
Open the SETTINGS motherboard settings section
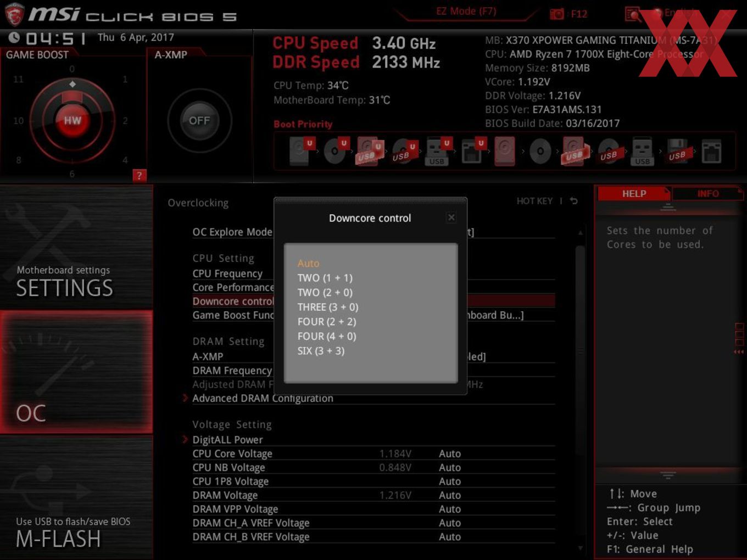pyautogui.click(x=76, y=247)
